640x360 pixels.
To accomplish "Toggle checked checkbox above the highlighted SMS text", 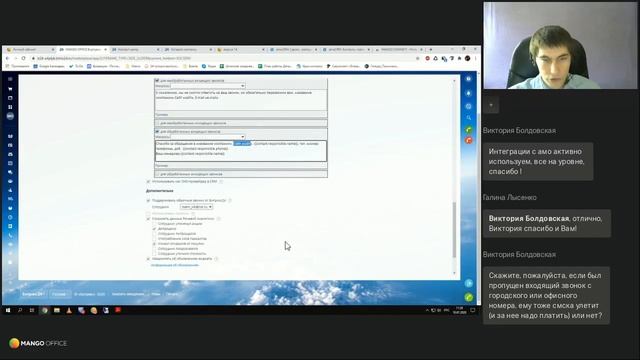I will pyautogui.click(x=157, y=131).
